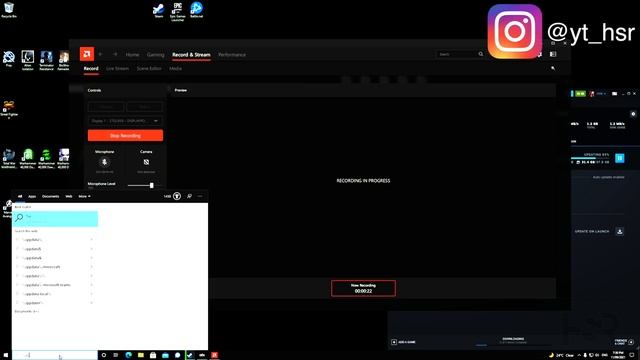Select the Web filter in Windows search
Viewport: 640px width, 360px height.
click(69, 196)
